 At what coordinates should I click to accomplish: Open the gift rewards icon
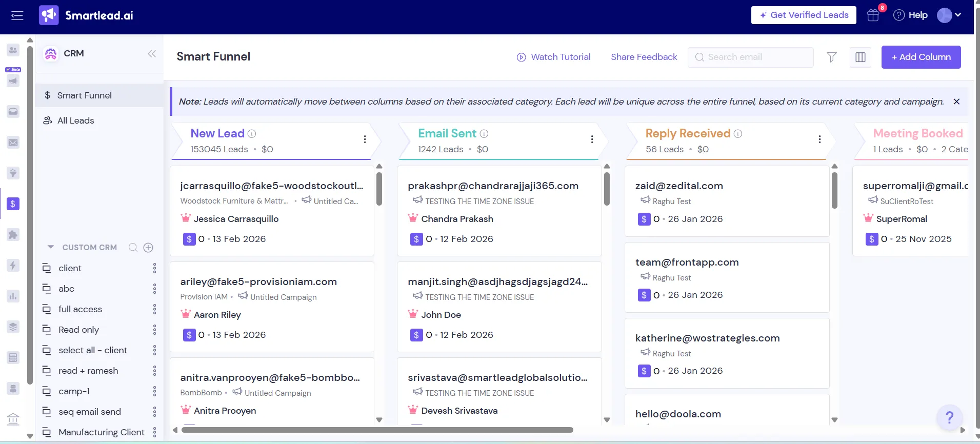[x=873, y=15]
